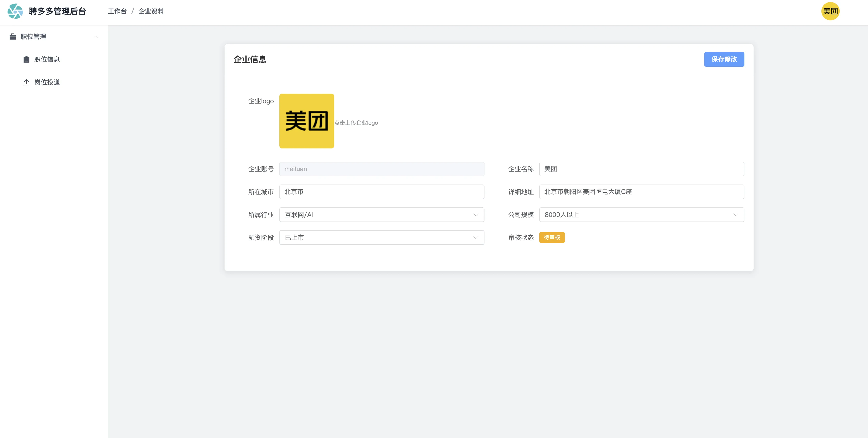Image resolution: width=868 pixels, height=438 pixels.
Task: Collapse the 职位管理 menu chevron
Action: (96, 36)
